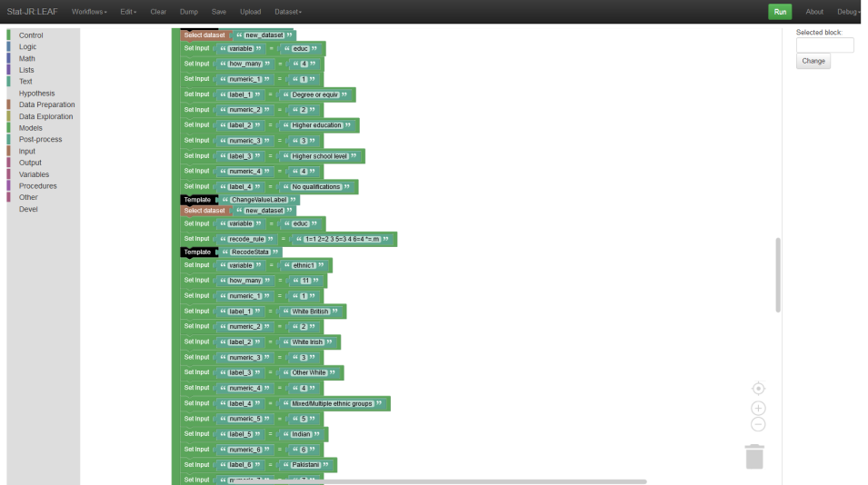Open the Hypothesis block category
Screen dimensions: 868x485
coord(36,94)
